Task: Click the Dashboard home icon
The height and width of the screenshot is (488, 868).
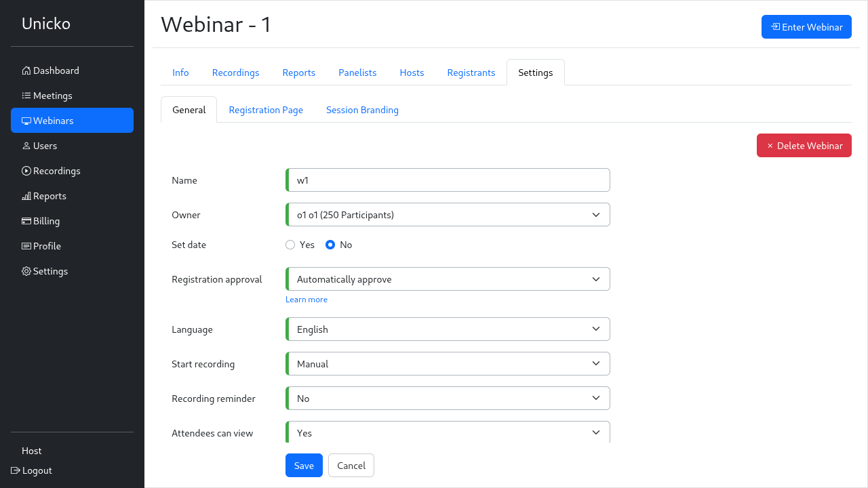Action: [26, 70]
